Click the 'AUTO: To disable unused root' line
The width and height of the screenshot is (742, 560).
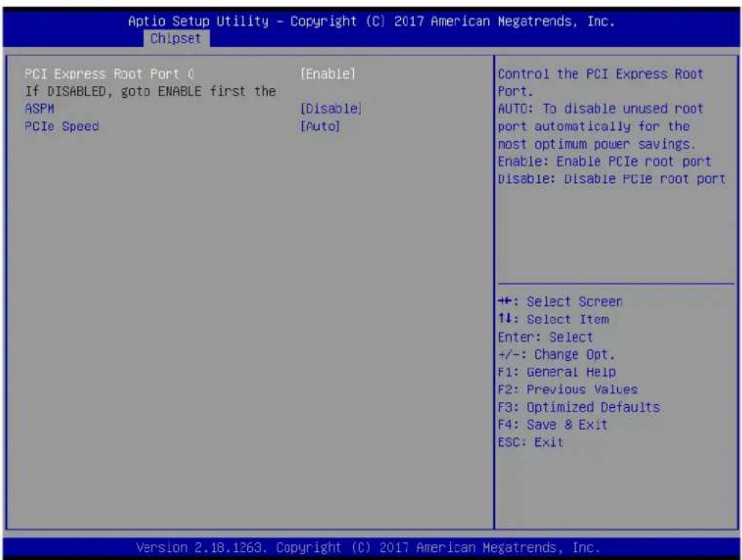pos(601,109)
